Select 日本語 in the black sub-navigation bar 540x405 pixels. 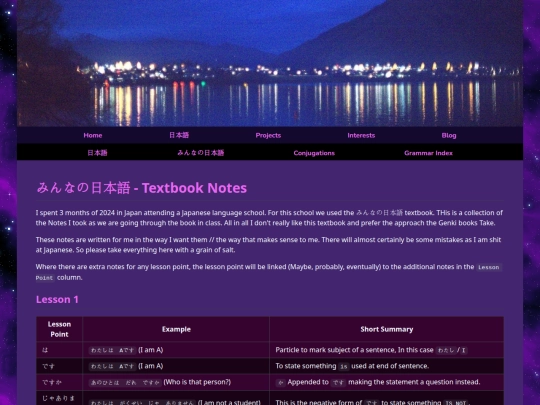tap(97, 153)
